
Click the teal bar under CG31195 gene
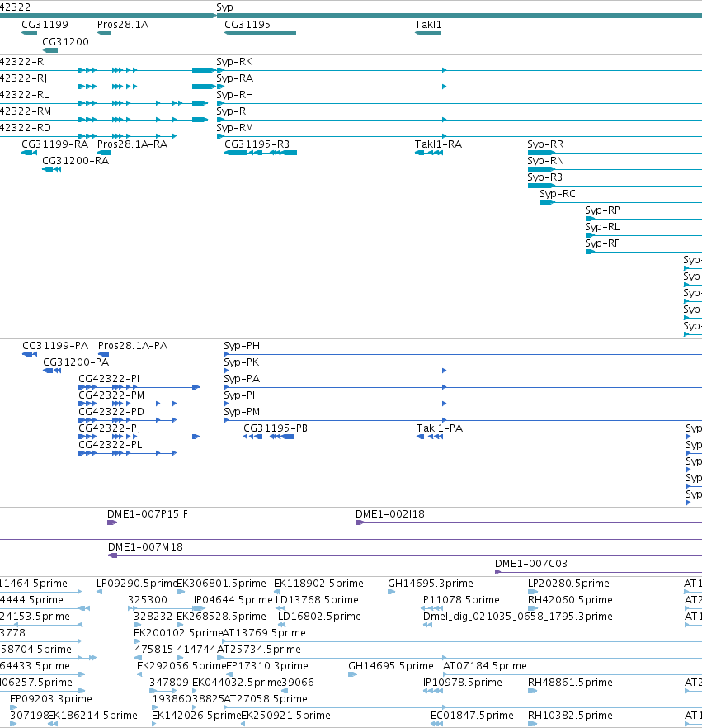point(261,33)
